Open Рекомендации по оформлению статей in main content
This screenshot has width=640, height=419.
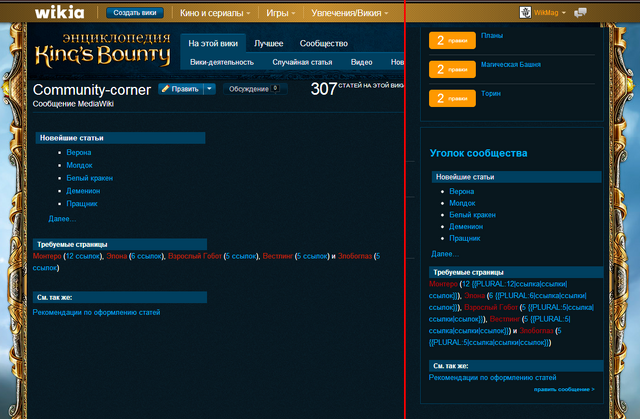pos(96,312)
